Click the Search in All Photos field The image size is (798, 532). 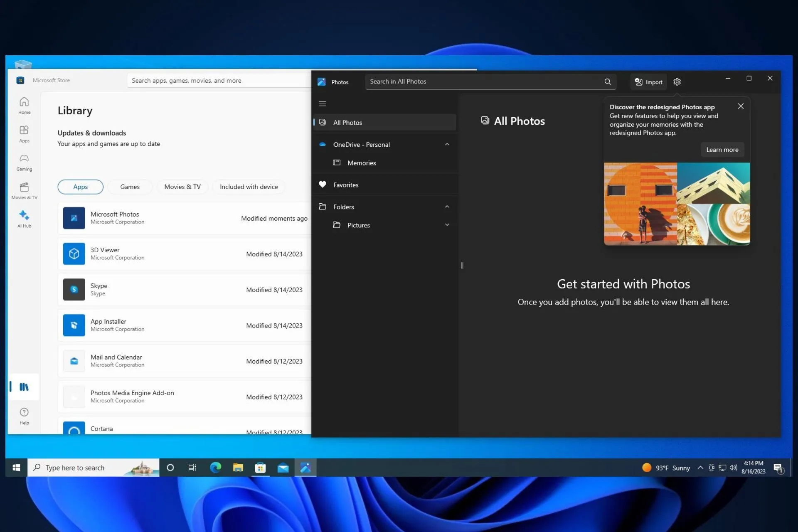click(x=490, y=82)
